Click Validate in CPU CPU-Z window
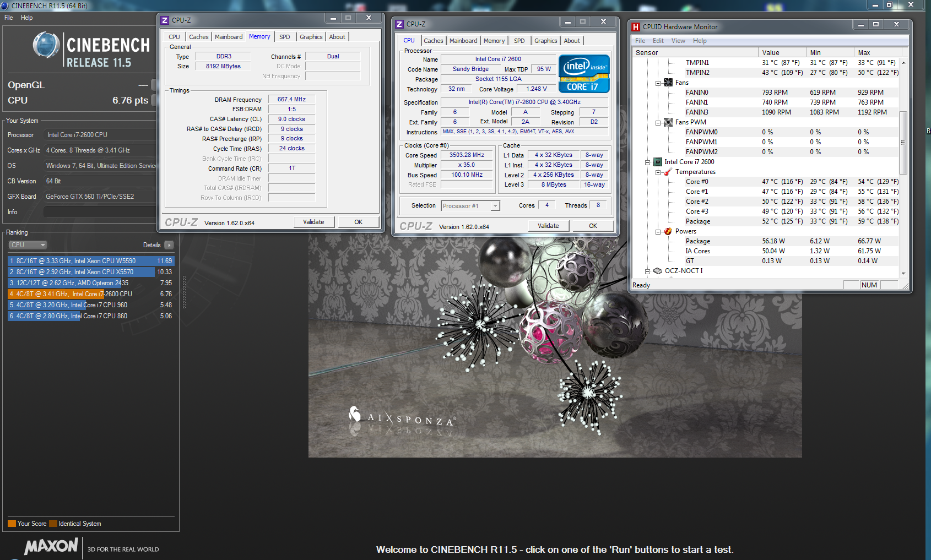Viewport: 931px width, 560px height. [548, 226]
